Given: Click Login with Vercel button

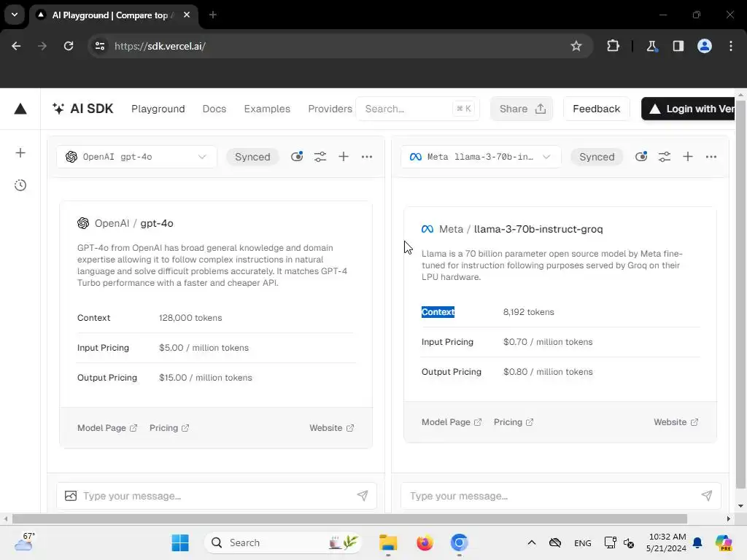Looking at the screenshot, I should (x=688, y=109).
